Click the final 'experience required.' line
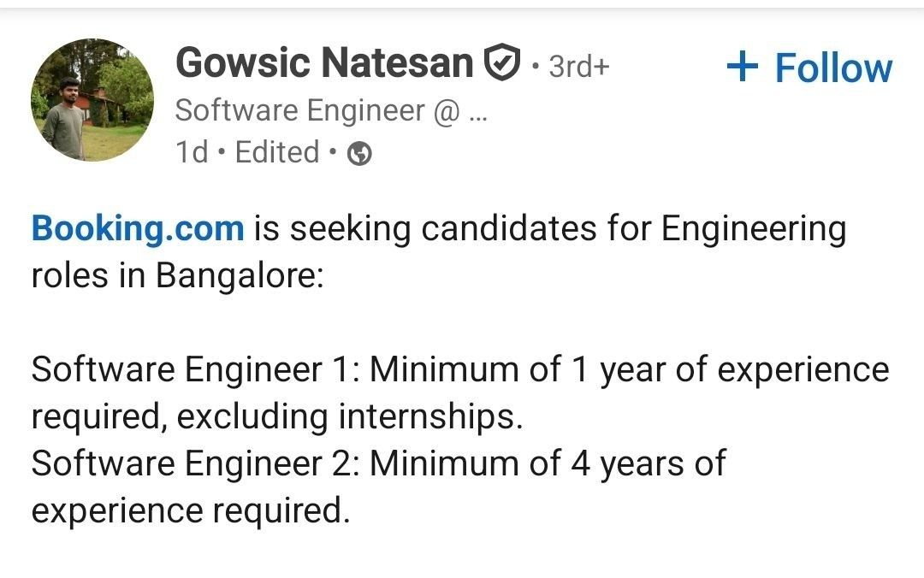The width and height of the screenshot is (924, 578). pos(191,511)
